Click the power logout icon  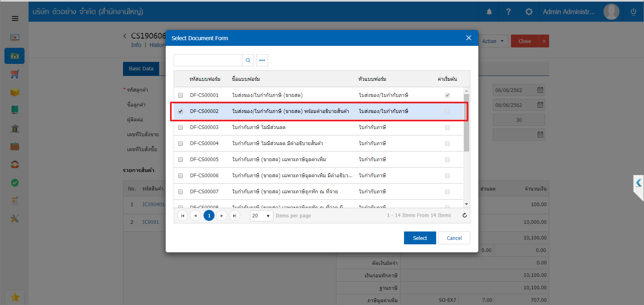(x=634, y=12)
